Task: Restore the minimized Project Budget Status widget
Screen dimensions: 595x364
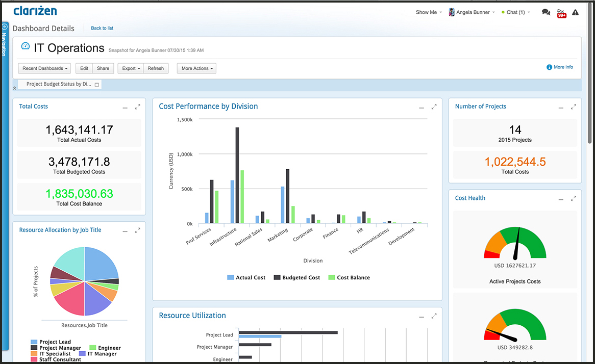Action: point(97,85)
